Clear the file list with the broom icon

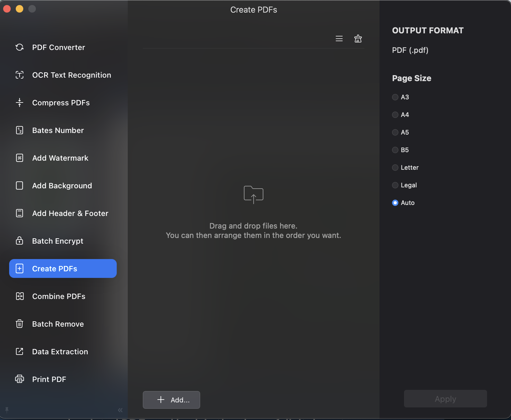[x=358, y=38]
